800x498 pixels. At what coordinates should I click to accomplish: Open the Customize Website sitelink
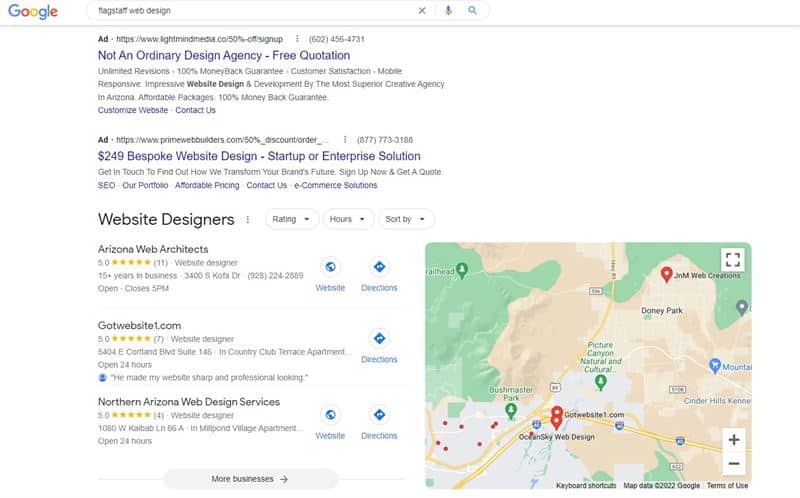click(133, 110)
